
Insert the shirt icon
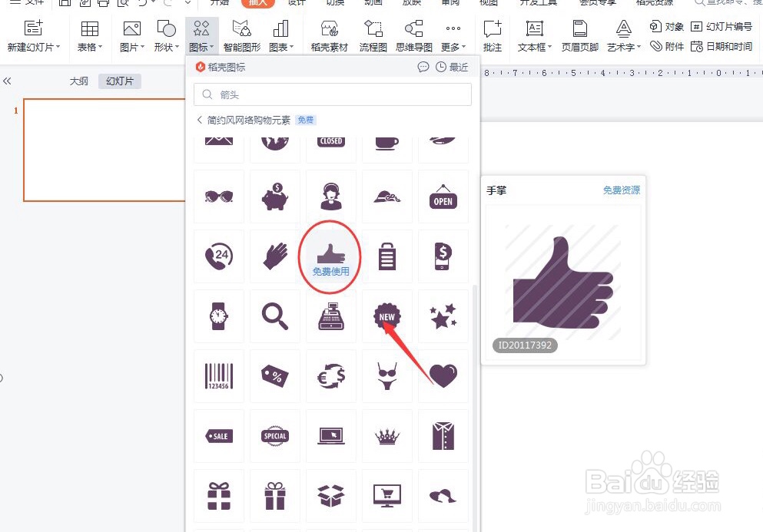click(443, 436)
